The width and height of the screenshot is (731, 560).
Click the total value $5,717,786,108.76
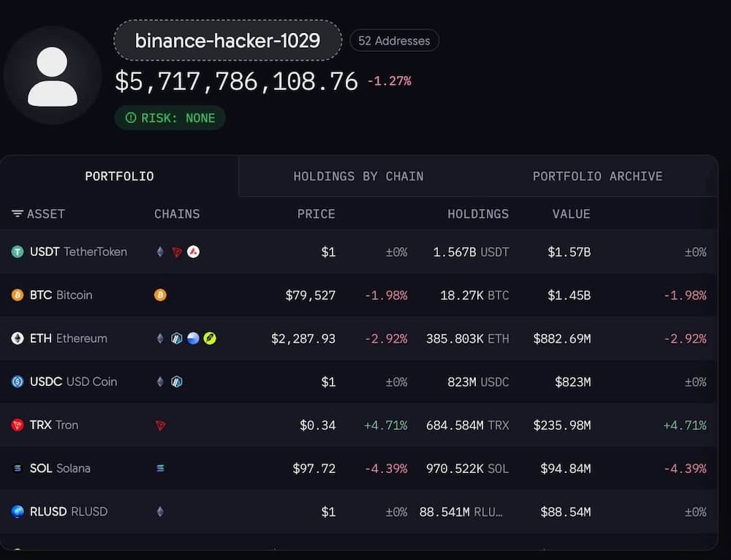pyautogui.click(x=236, y=82)
